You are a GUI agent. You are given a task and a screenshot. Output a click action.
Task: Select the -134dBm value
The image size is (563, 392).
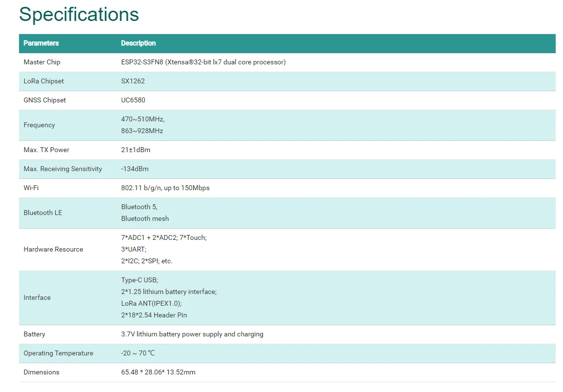coord(135,169)
